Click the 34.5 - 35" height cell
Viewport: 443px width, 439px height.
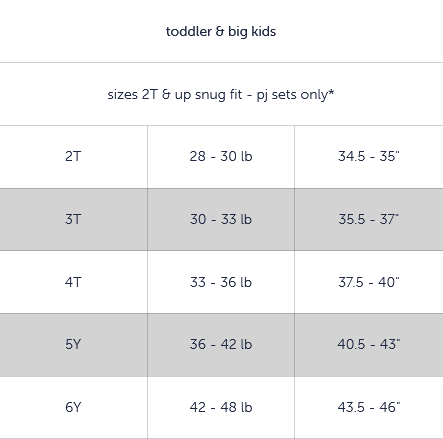[x=369, y=157]
